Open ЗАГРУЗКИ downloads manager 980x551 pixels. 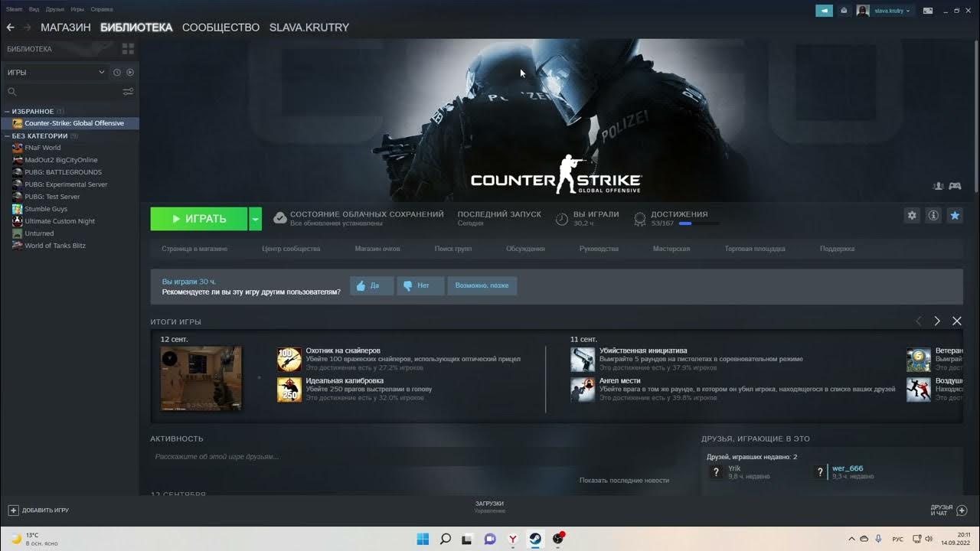[489, 507]
